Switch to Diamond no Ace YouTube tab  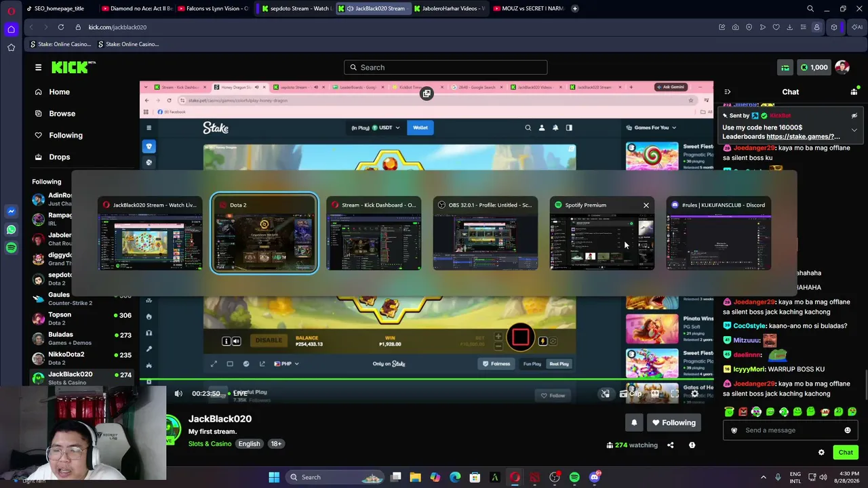pyautogui.click(x=137, y=9)
